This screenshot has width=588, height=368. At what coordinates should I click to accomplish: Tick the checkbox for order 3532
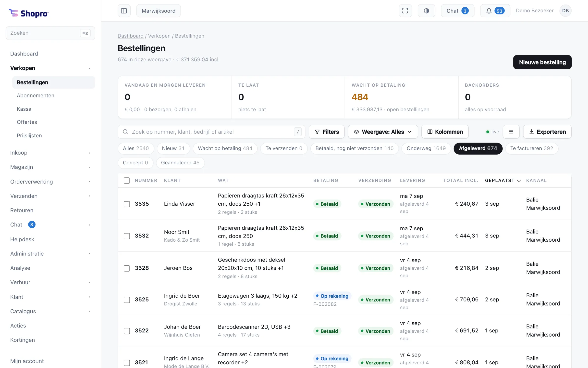[x=127, y=236]
